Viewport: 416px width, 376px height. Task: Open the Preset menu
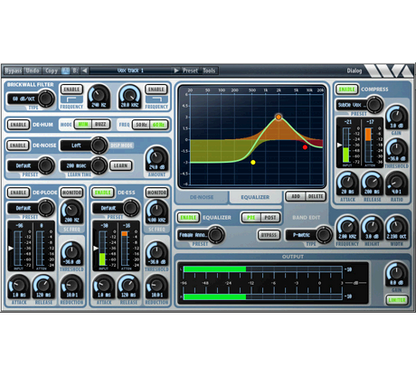[190, 71]
